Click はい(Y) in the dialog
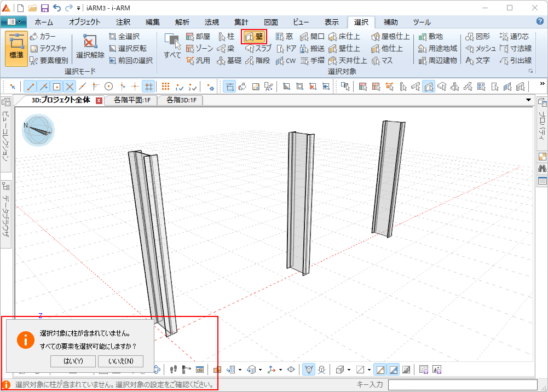This screenshot has height=392, width=548. pos(73,361)
